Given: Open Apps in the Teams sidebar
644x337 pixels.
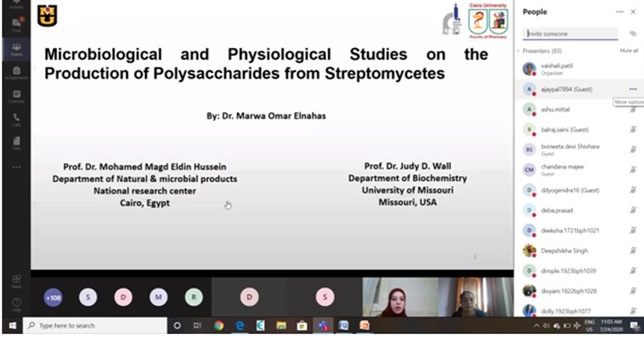Looking at the screenshot, I should tap(16, 281).
